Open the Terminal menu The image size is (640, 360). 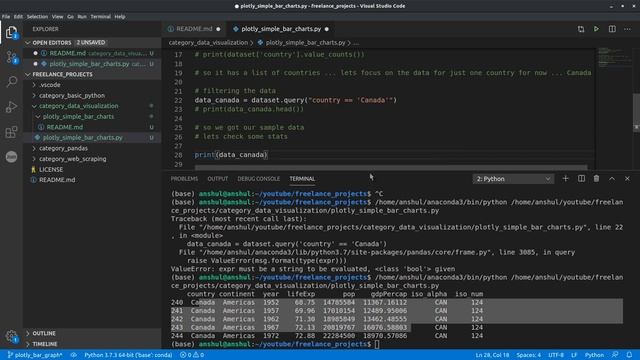coord(100,17)
